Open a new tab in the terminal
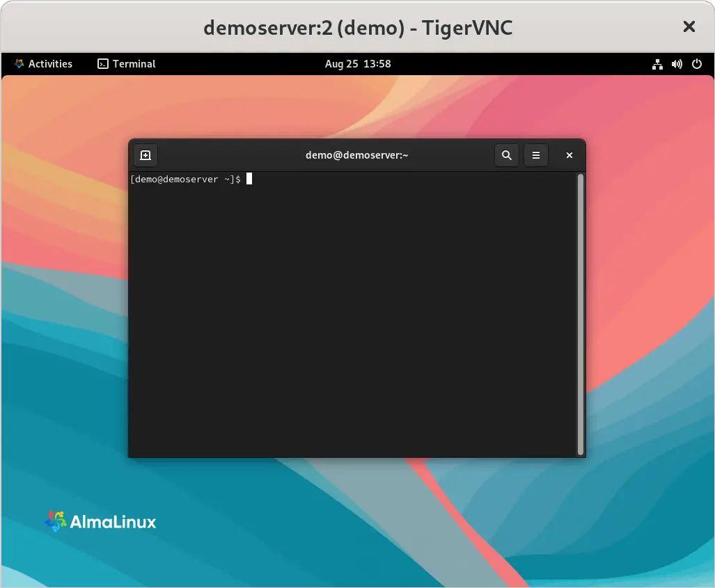Viewport: 715px width, 588px height. [146, 155]
